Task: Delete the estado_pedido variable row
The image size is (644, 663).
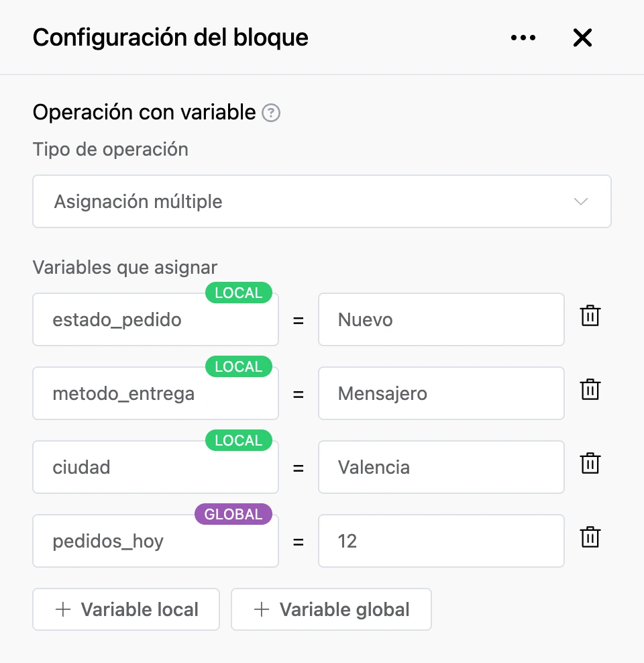Action: (x=590, y=315)
